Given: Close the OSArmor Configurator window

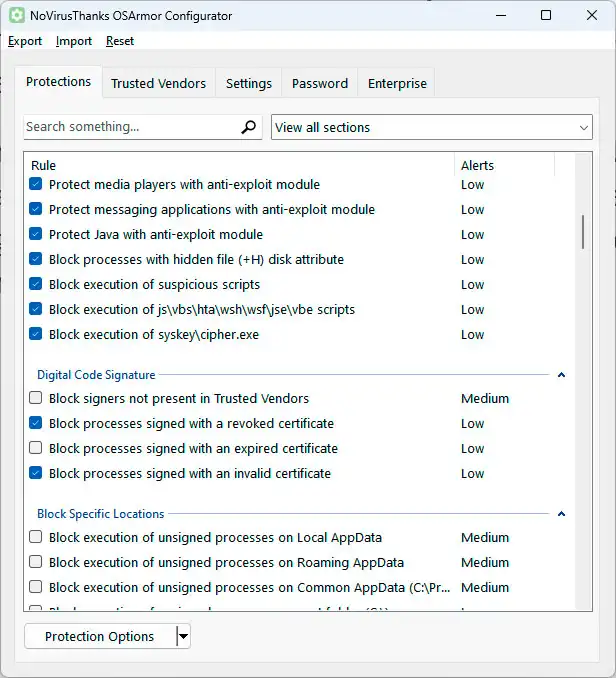Looking at the screenshot, I should coord(592,16).
